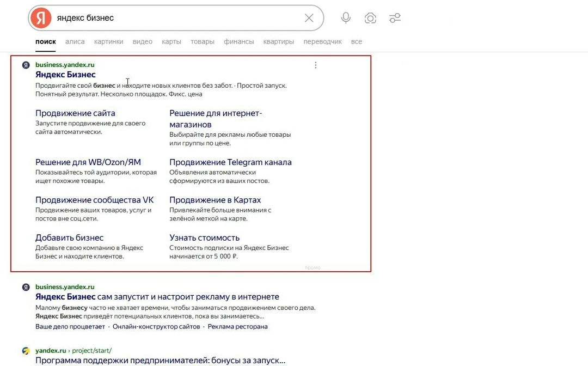Open the three-dot menu of the promo result

coord(316,65)
